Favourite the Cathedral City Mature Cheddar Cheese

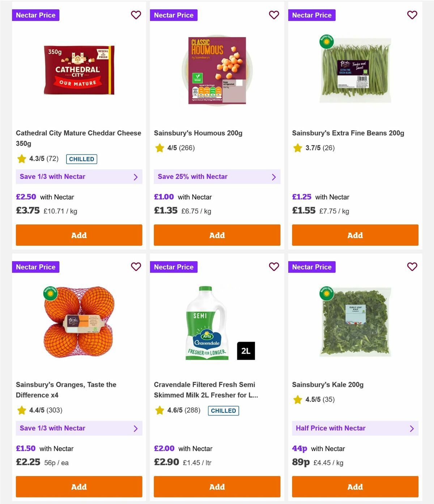click(x=136, y=15)
